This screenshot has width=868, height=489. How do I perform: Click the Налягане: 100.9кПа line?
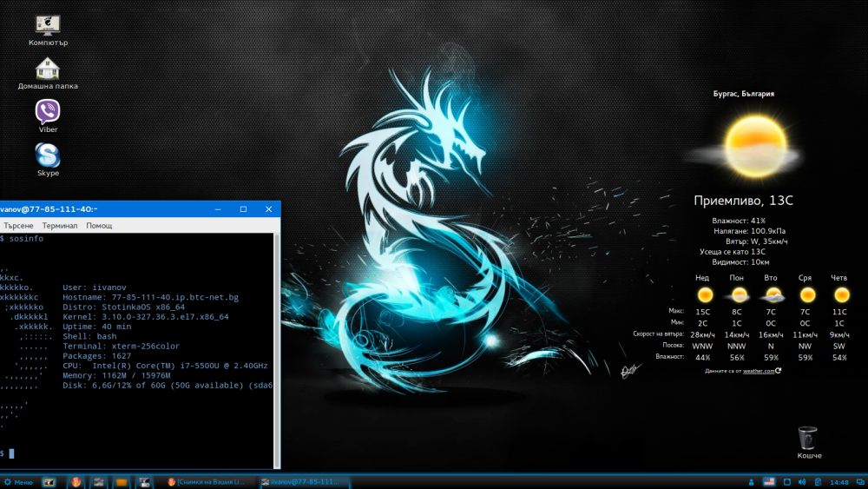pyautogui.click(x=749, y=231)
